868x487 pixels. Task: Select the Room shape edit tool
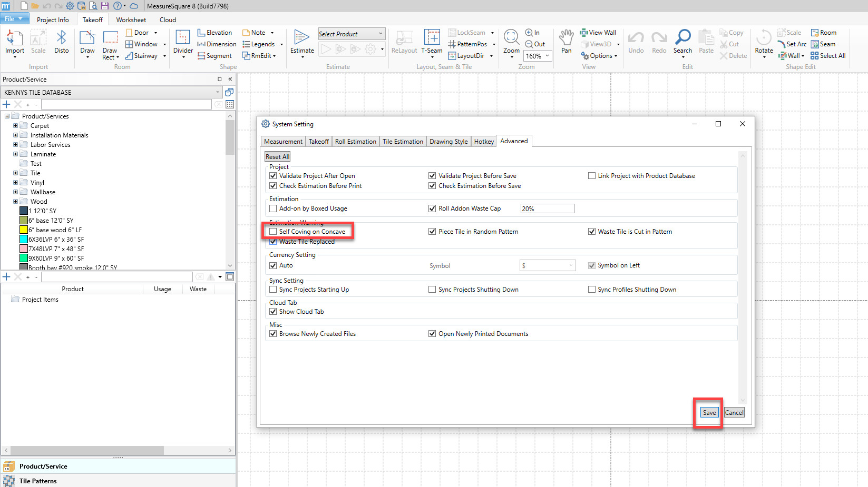(x=824, y=33)
